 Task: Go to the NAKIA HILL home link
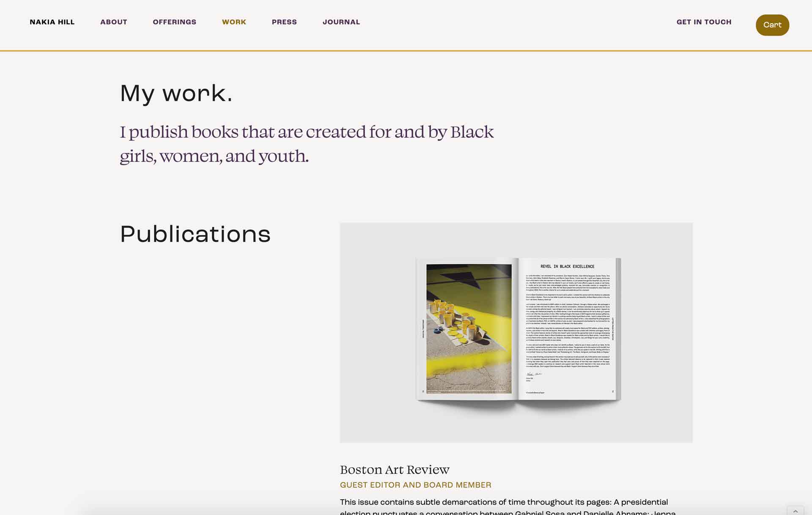[x=52, y=22]
